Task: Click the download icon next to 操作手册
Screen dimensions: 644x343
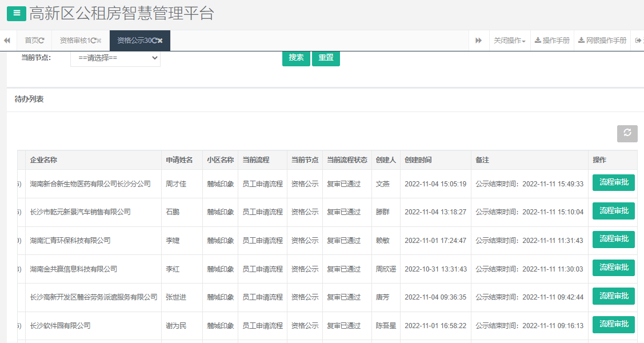Action: (x=538, y=41)
